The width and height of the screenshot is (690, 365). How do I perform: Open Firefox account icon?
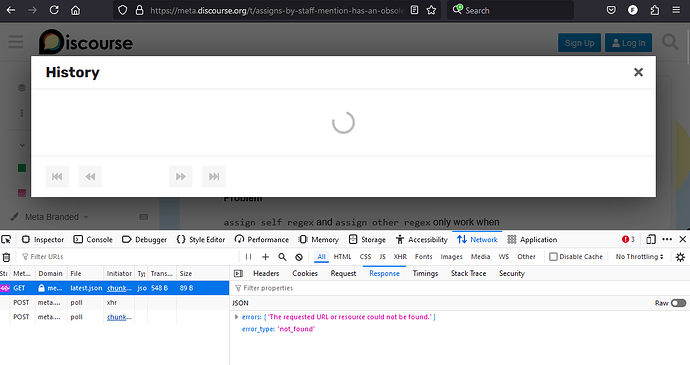point(633,10)
